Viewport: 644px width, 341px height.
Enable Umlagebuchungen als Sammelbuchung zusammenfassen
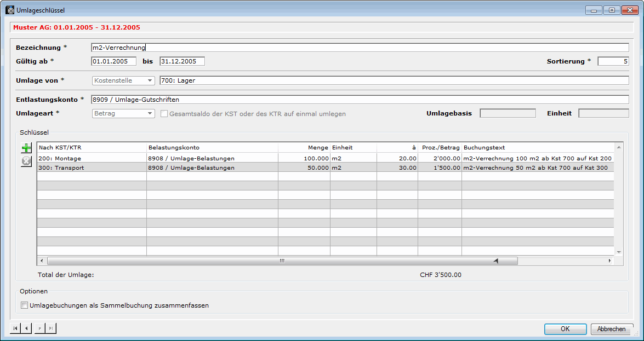24,305
